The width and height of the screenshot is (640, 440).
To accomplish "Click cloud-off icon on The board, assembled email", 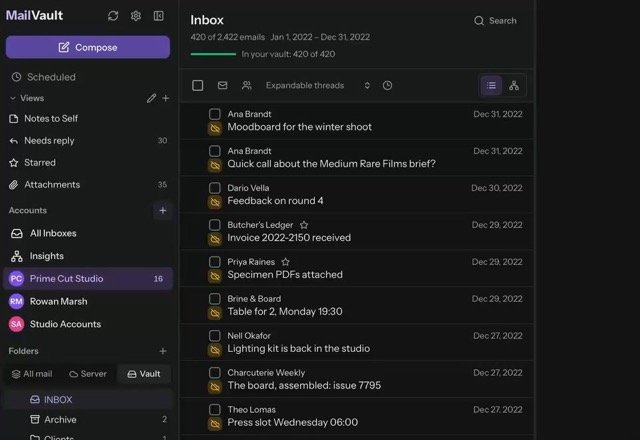I will 215,387.
